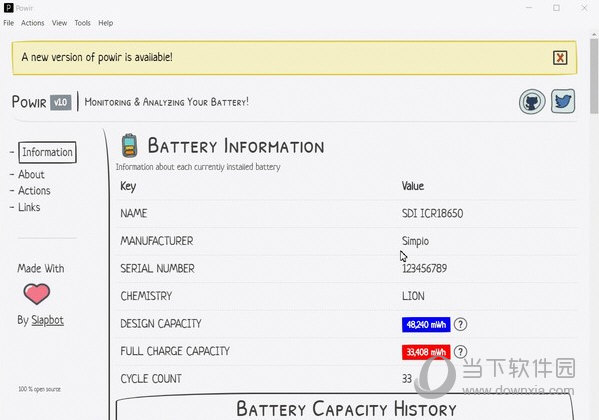This screenshot has height=420, width=599.
Task: Click the Battery Capacity History heading
Action: click(346, 409)
